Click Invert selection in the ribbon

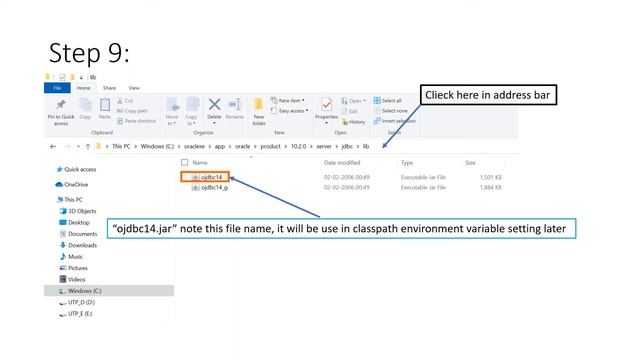[394, 121]
